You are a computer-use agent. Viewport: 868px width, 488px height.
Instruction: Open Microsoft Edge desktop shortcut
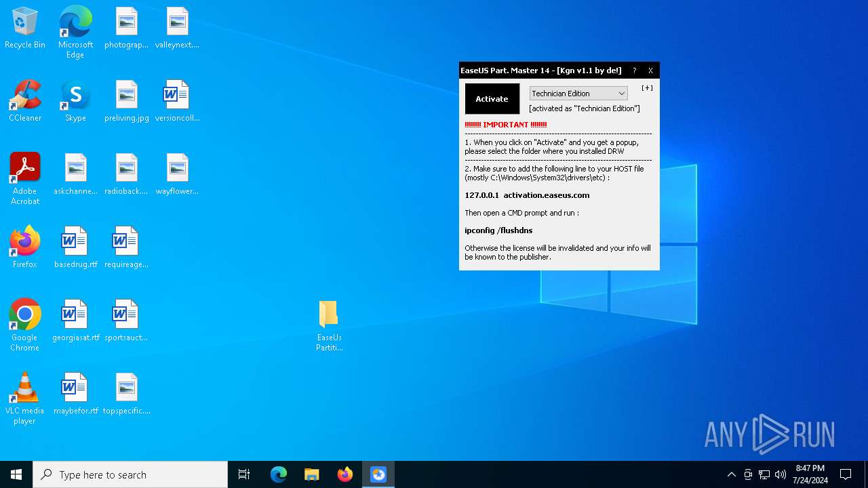coord(75,32)
